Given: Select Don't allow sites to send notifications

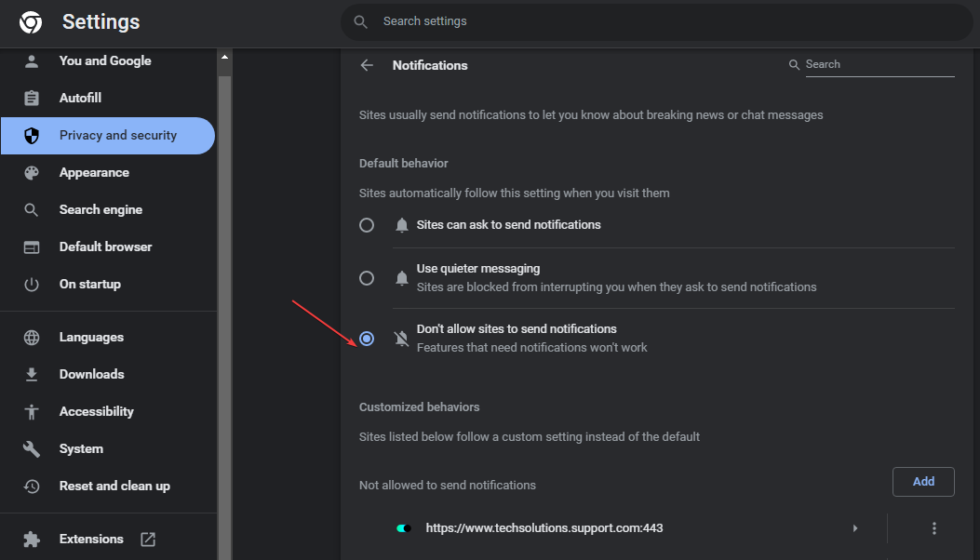Looking at the screenshot, I should pos(367,339).
